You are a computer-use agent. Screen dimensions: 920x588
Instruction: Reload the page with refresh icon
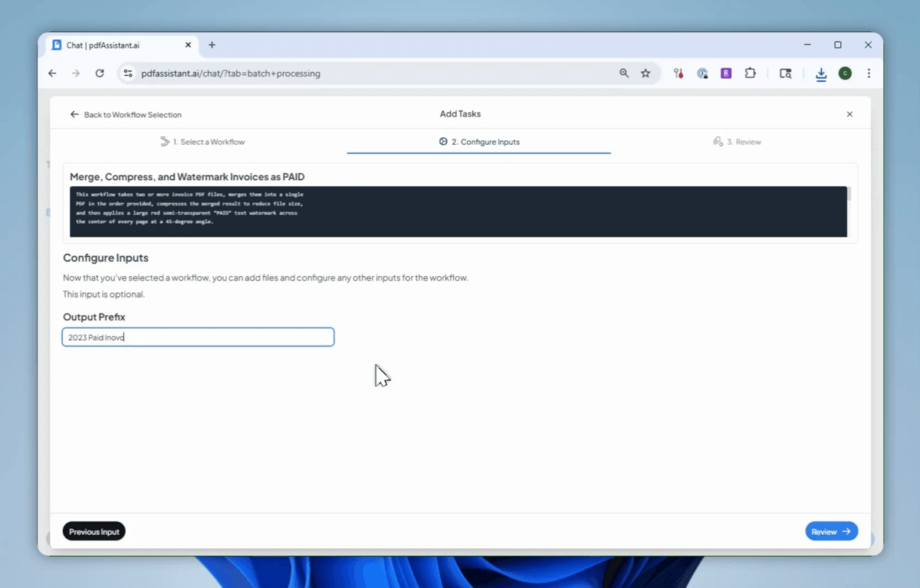100,74
